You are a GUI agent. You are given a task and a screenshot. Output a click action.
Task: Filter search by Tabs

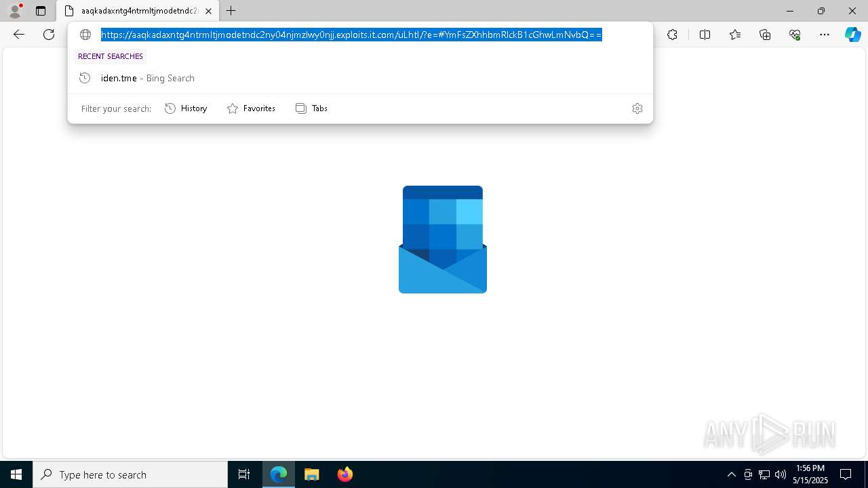click(x=311, y=108)
